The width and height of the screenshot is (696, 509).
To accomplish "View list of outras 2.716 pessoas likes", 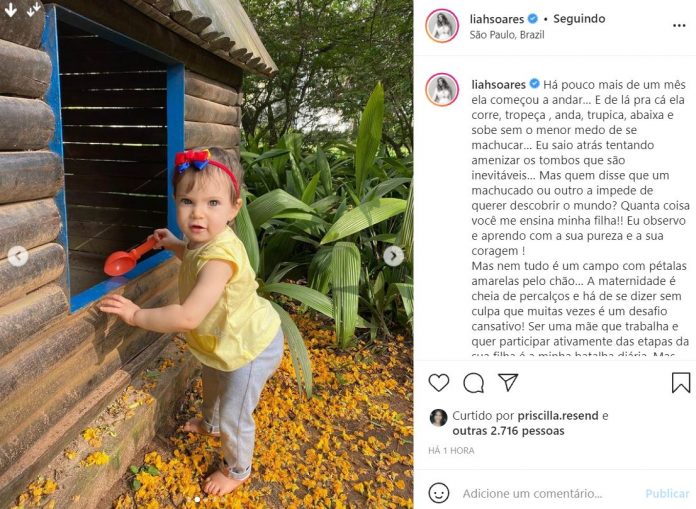I will 508,431.
